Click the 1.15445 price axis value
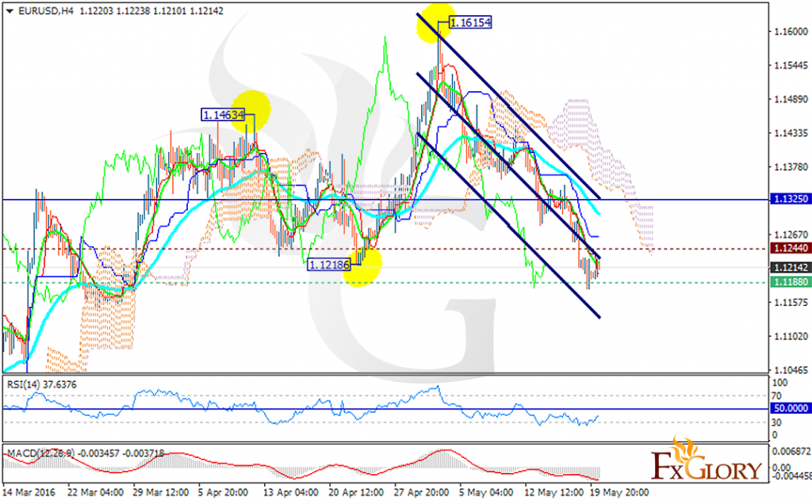The image size is (812, 504). pos(791,66)
